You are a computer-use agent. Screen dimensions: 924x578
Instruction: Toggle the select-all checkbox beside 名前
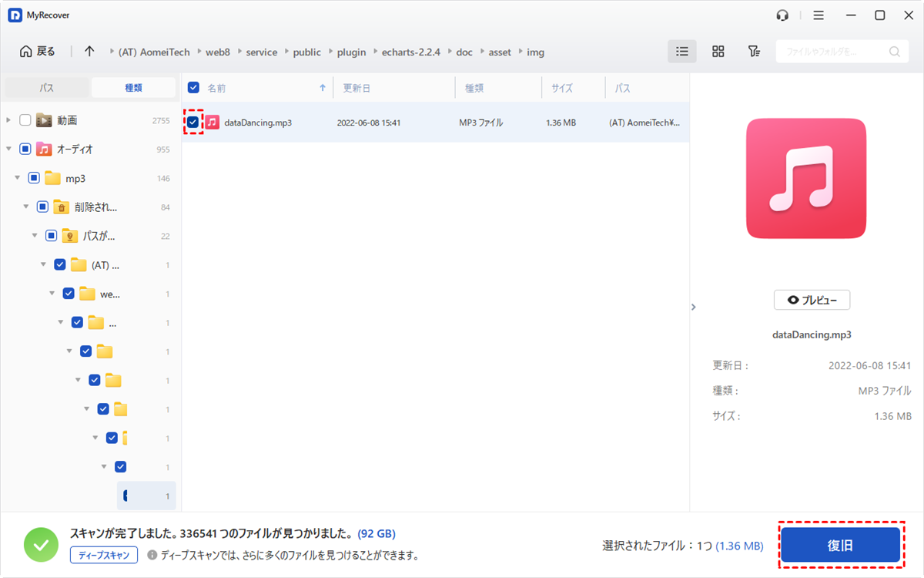pos(193,88)
